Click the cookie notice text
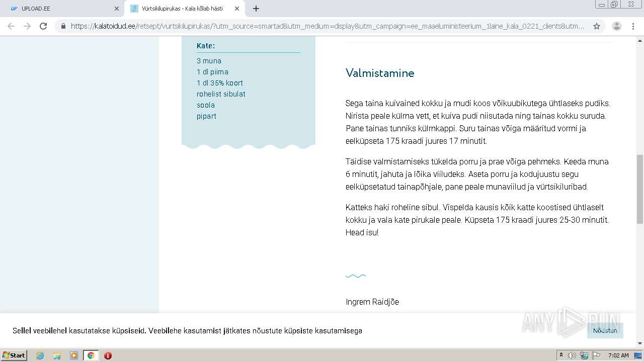The height and width of the screenshot is (362, 644). [187, 331]
